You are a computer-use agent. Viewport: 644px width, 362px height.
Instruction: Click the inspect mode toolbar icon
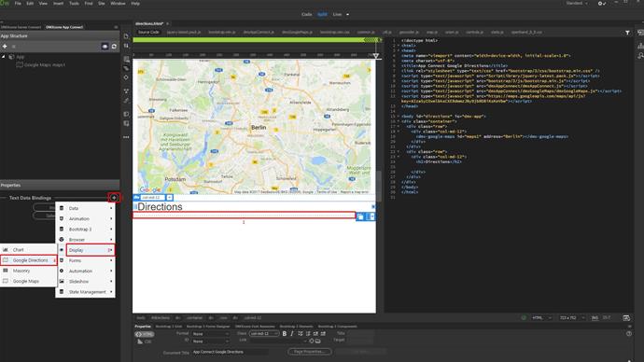[x=126, y=77]
